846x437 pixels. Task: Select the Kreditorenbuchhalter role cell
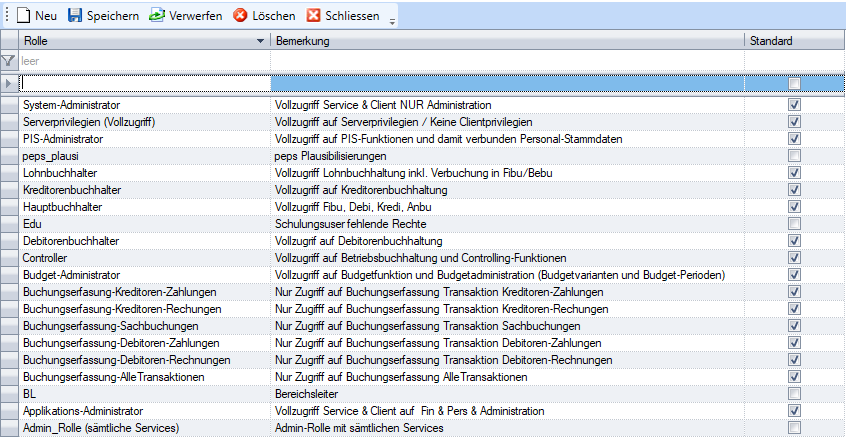coord(144,190)
